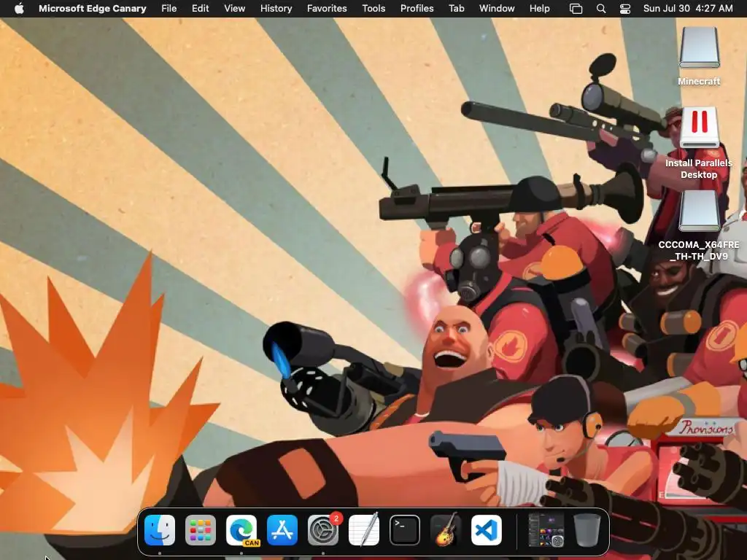The image size is (747, 560).
Task: Open the Tab menu
Action: (x=457, y=8)
